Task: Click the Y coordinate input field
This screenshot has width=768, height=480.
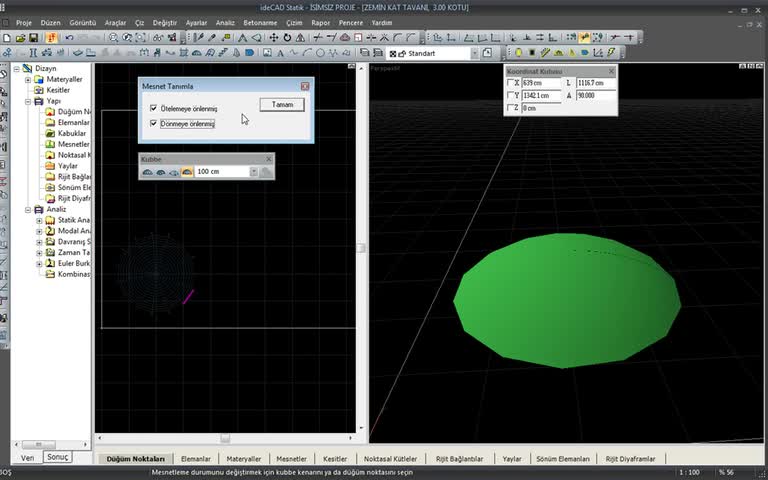Action: 542,96
